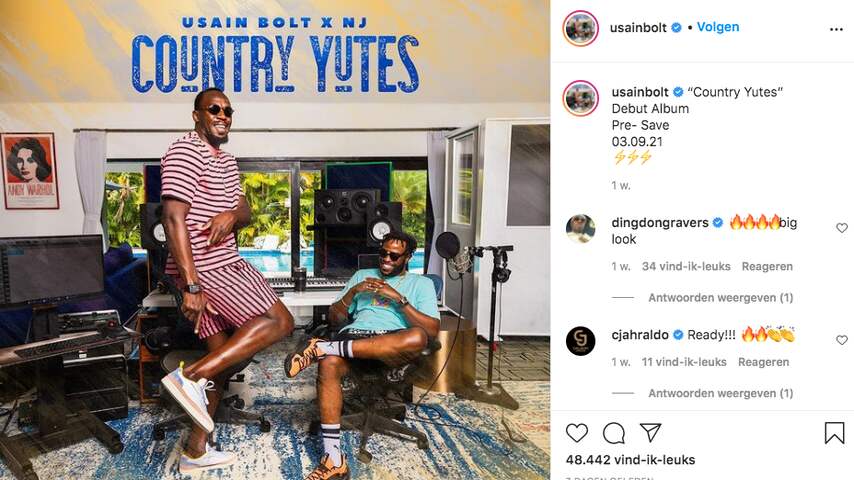Viewport: 854px width, 480px height.
Task: View the 34 vind-ik-leuks on dingdongravers comment
Action: 686,266
